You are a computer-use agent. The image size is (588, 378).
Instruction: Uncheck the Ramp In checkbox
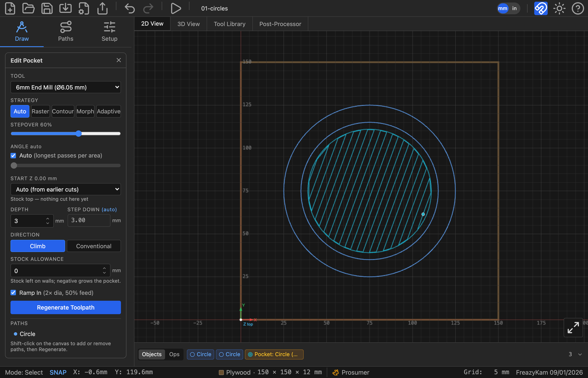[13, 293]
